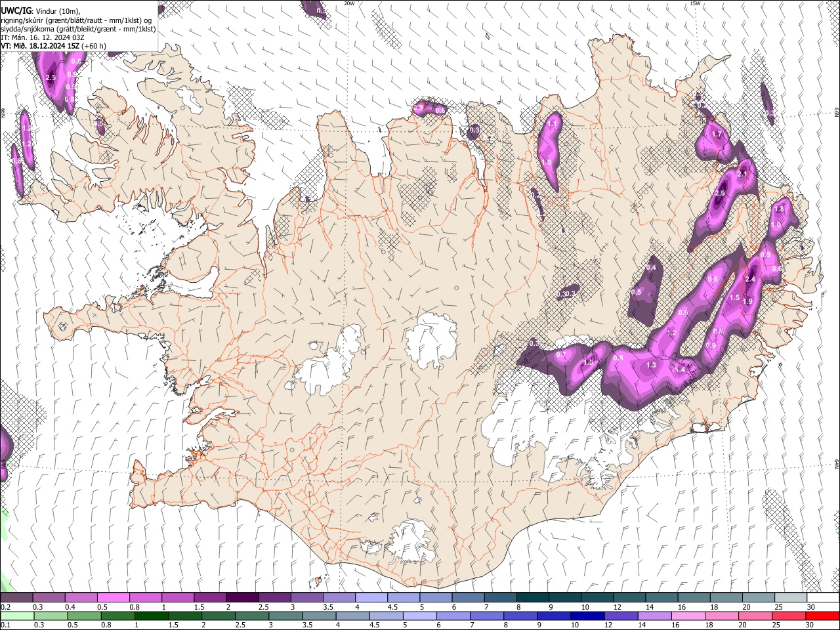Click the darkest purple swatch labeled 2 in the upper legend row
Image resolution: width=840 pixels, height=630 pixels.
tap(242, 597)
